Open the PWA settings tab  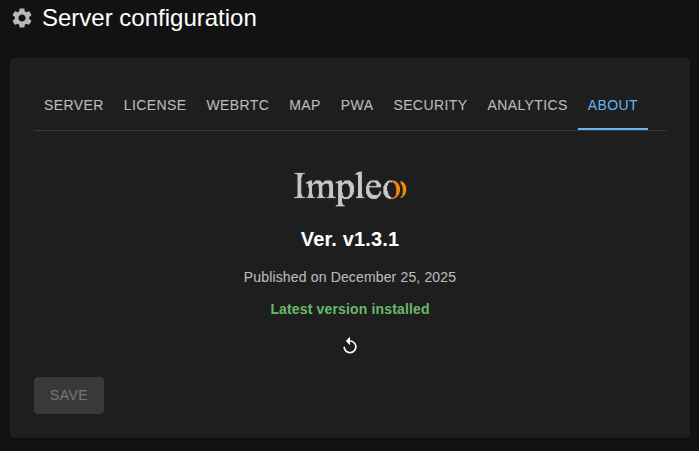[357, 105]
